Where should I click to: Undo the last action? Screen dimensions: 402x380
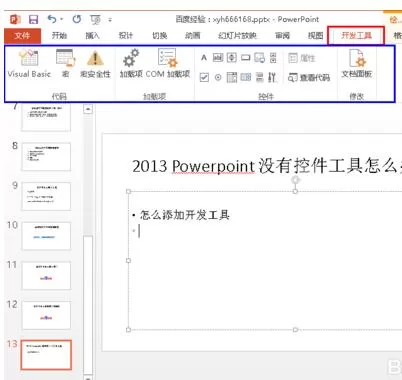pos(52,19)
